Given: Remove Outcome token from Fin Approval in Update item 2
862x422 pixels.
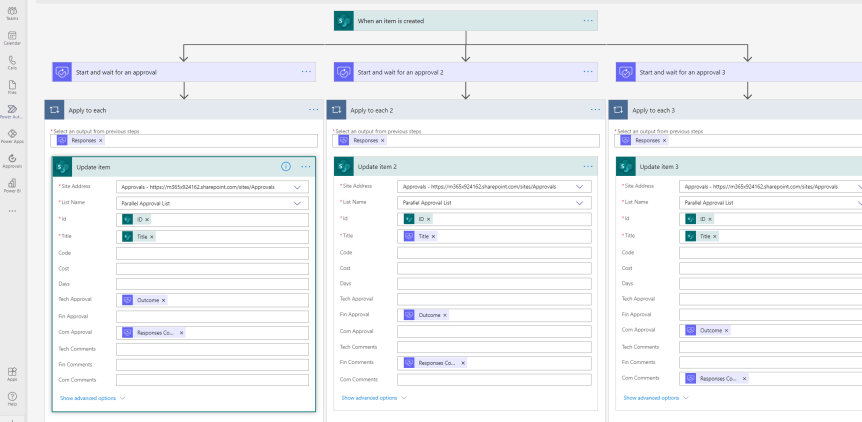Looking at the screenshot, I should click(445, 315).
